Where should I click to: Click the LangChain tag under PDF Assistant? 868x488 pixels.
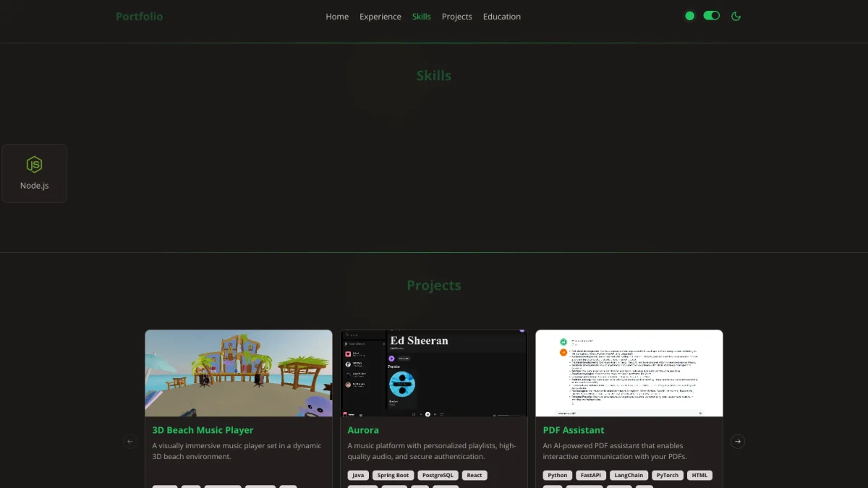coord(628,475)
